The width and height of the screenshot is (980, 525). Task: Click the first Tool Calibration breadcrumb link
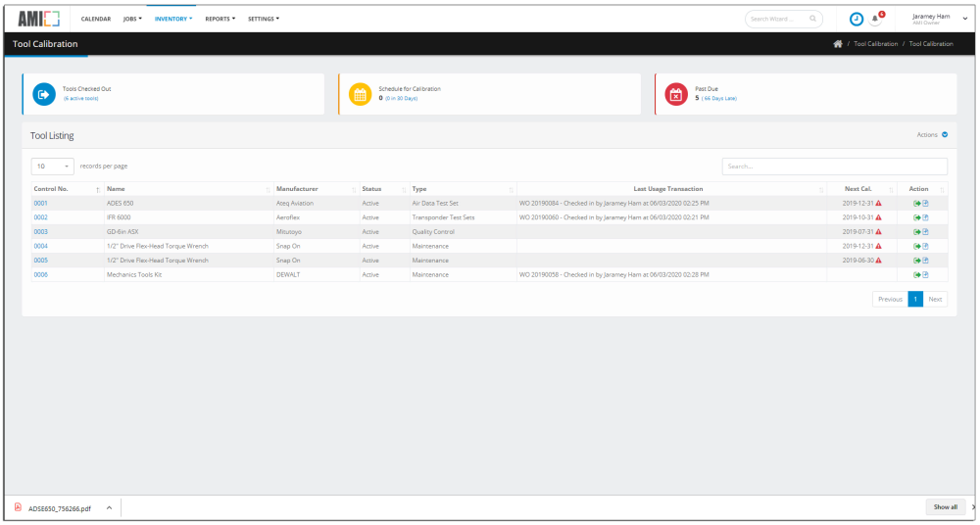click(875, 44)
